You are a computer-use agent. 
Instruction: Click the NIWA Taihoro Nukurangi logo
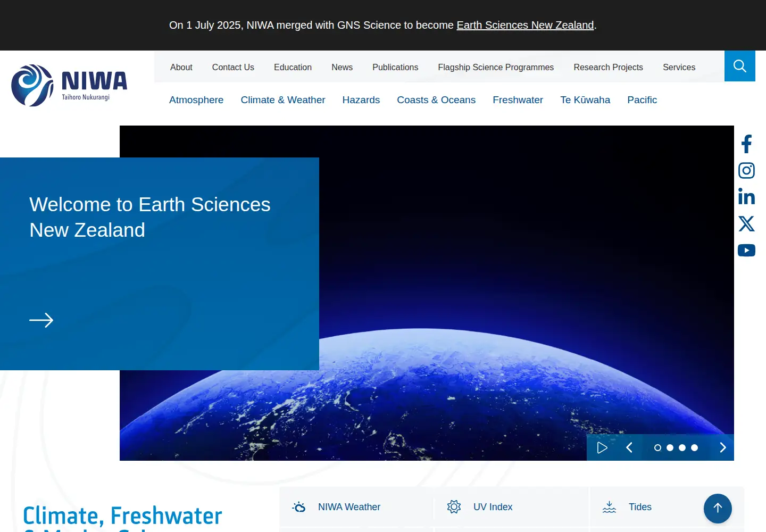coord(69,85)
